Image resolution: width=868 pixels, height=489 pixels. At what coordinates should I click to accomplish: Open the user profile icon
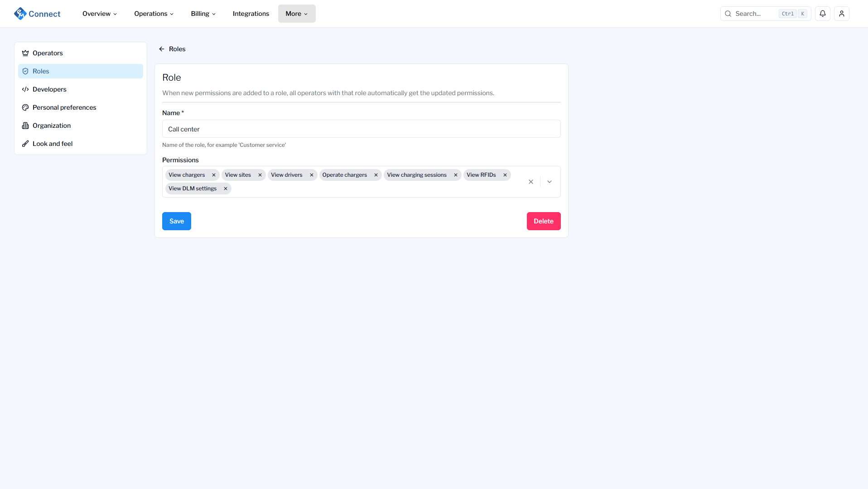(x=841, y=14)
